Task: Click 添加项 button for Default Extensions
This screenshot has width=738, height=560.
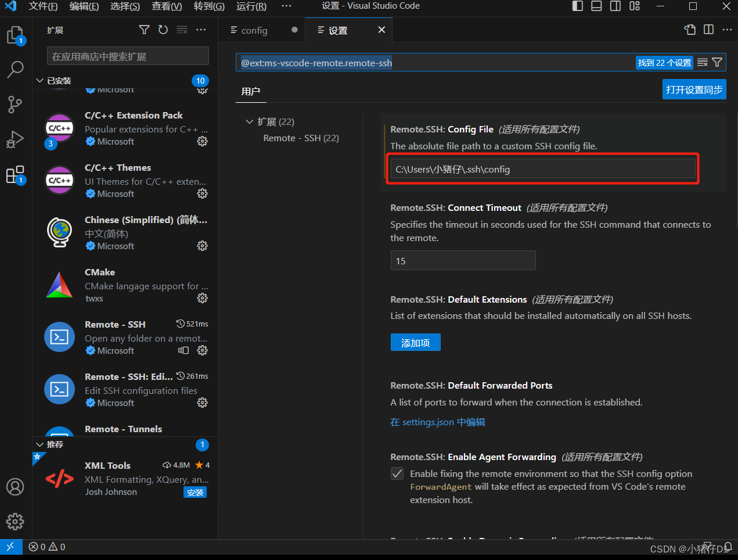Action: coord(416,343)
